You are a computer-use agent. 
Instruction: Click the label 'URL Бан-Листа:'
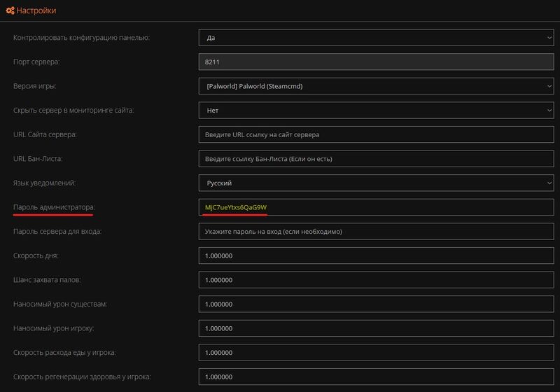point(38,159)
